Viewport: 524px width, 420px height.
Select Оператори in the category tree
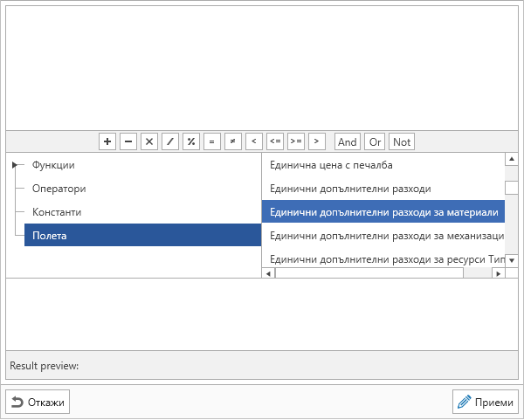coord(59,189)
